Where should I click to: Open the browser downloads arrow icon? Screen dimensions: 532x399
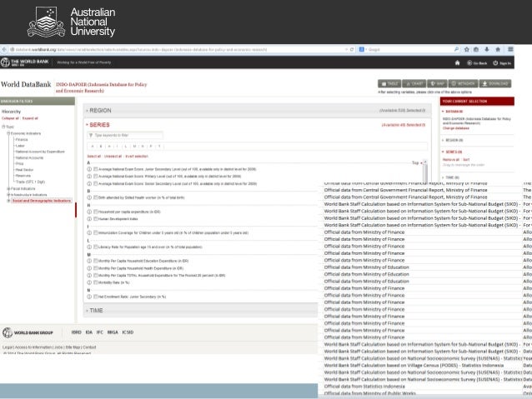486,49
